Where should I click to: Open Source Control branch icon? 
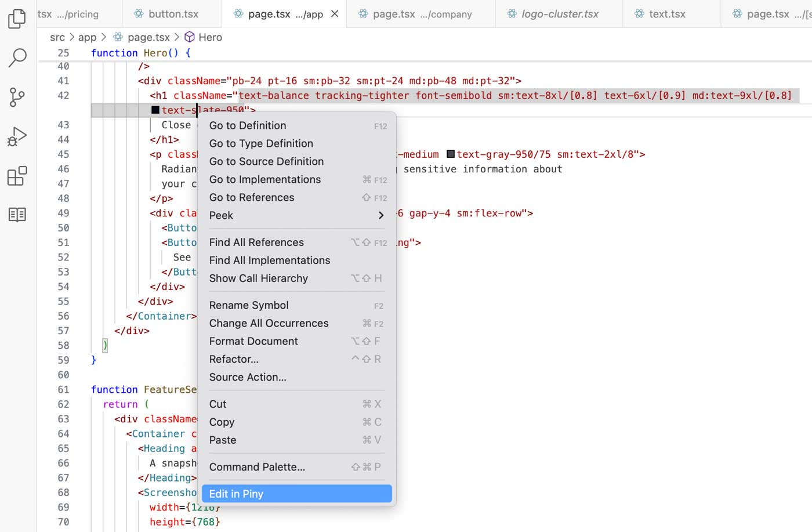click(x=17, y=97)
